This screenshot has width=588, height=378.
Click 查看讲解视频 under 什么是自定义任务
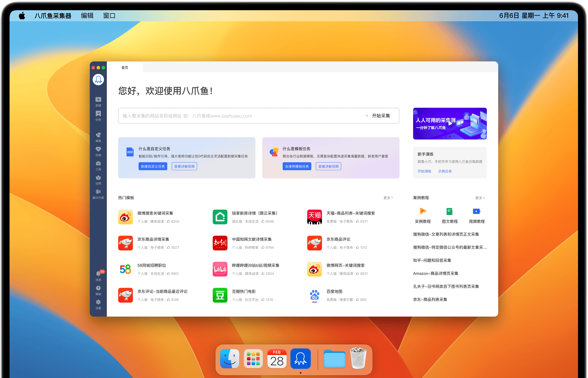(x=184, y=166)
